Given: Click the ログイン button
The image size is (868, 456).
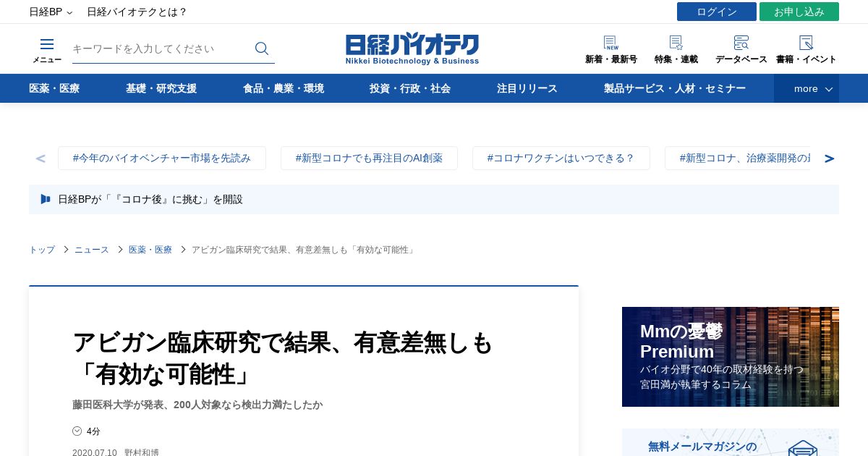Looking at the screenshot, I should pyautogui.click(x=717, y=12).
